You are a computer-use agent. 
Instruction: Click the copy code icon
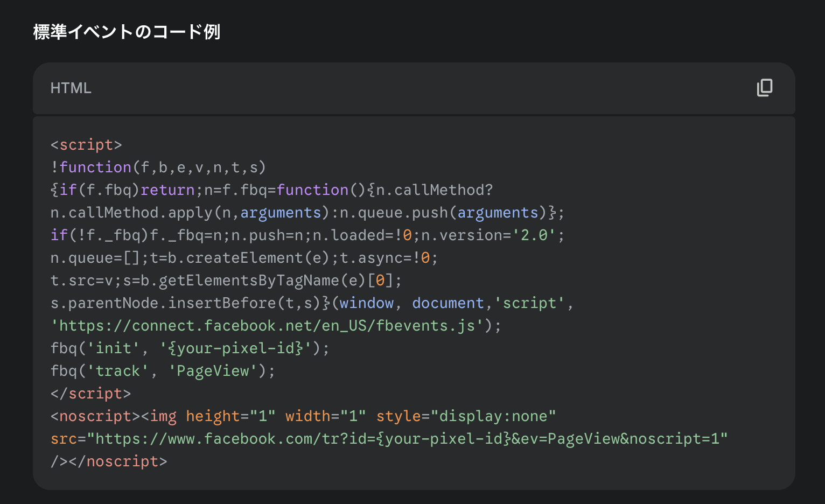pos(764,88)
